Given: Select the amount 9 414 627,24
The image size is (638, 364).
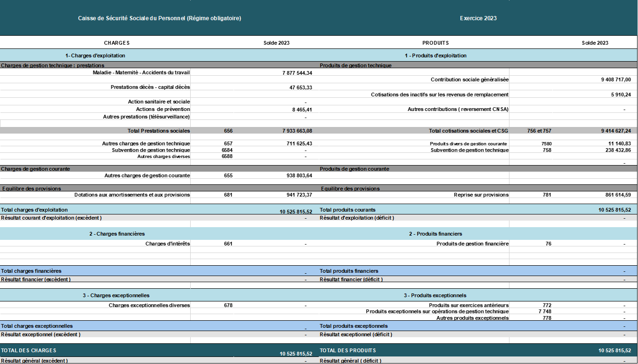Looking at the screenshot, I should (615, 131).
